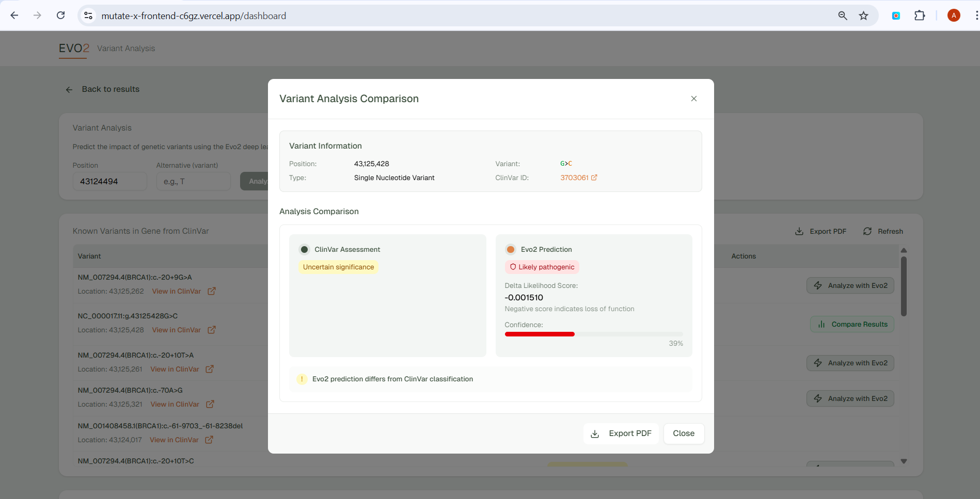Click Analyze with Evo2 for c.-20+10T>A
The height and width of the screenshot is (499, 980).
click(850, 363)
